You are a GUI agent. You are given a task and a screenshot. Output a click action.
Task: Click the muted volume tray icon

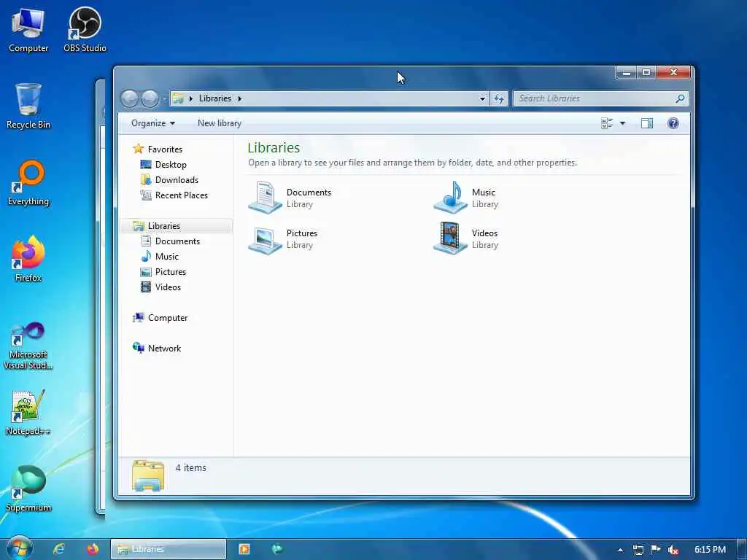[673, 550]
